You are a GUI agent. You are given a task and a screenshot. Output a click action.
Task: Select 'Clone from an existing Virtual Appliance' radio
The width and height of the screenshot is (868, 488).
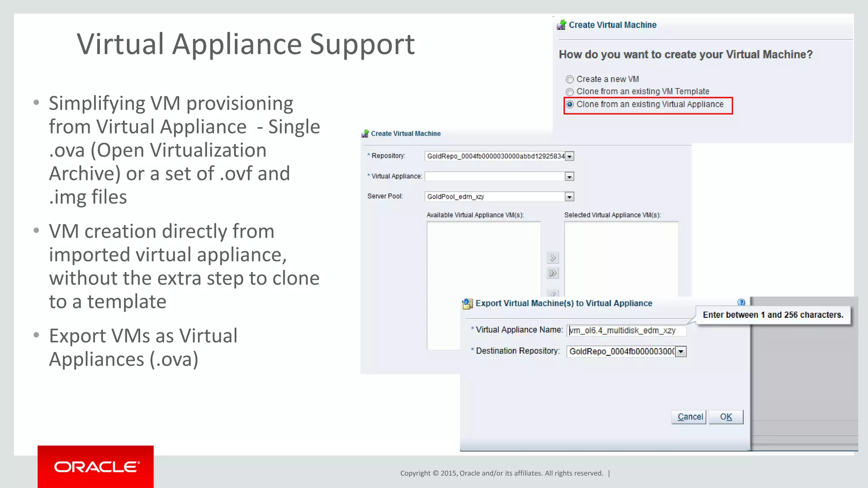[570, 104]
